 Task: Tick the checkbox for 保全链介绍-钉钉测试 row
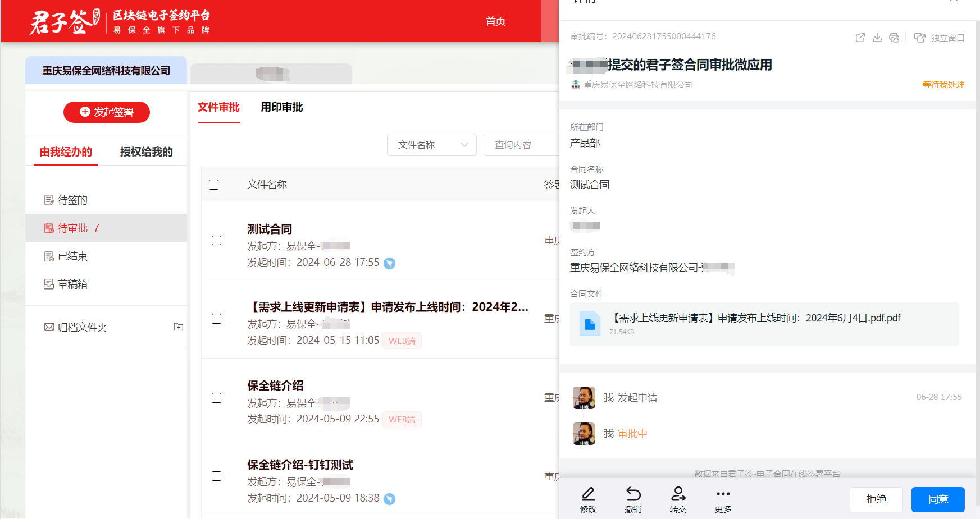pyautogui.click(x=217, y=476)
